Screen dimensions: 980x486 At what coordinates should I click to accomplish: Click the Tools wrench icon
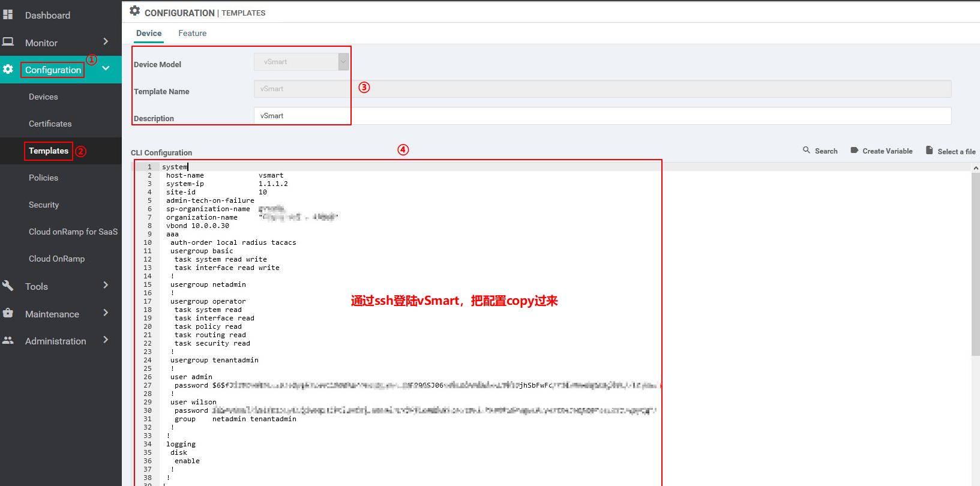click(x=8, y=286)
